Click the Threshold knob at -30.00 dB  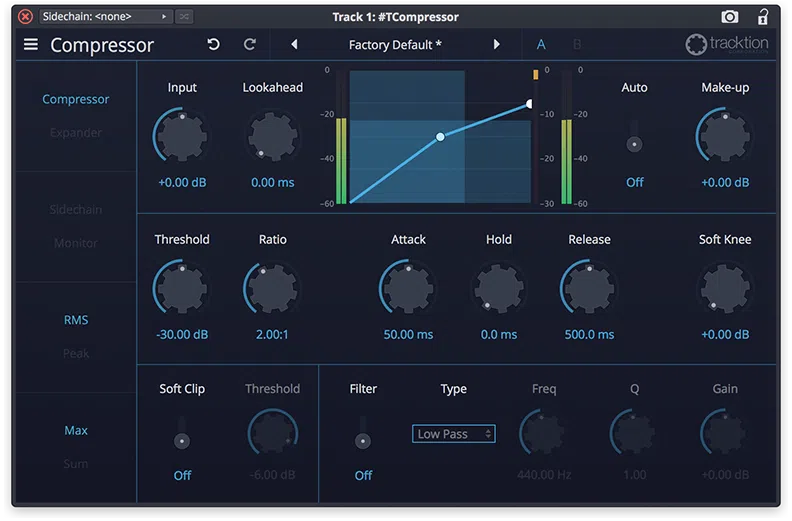(182, 288)
